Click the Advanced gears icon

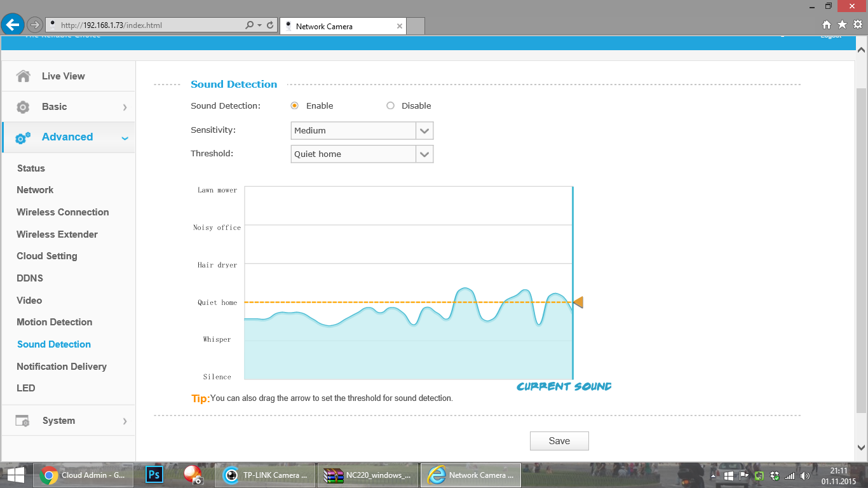pyautogui.click(x=23, y=137)
